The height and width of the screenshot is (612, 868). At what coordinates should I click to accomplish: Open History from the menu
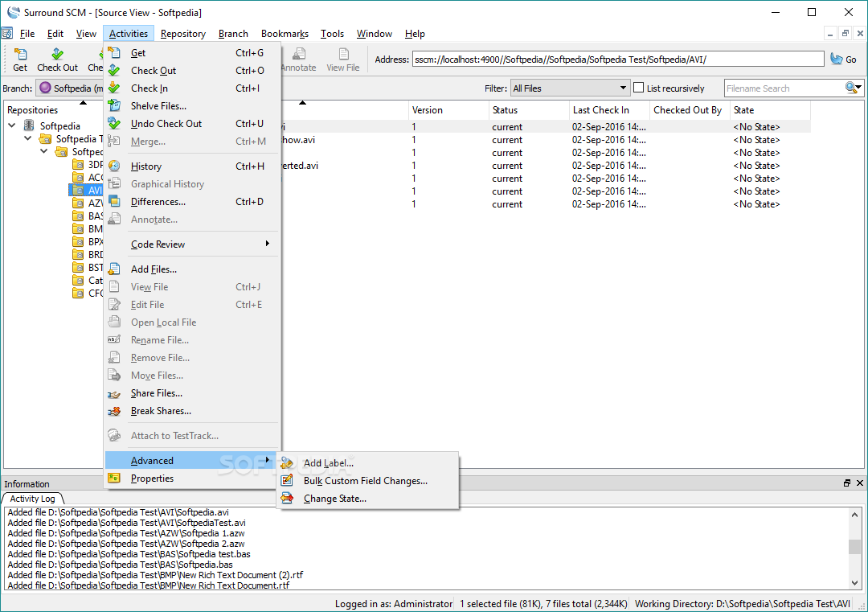[x=192, y=166]
